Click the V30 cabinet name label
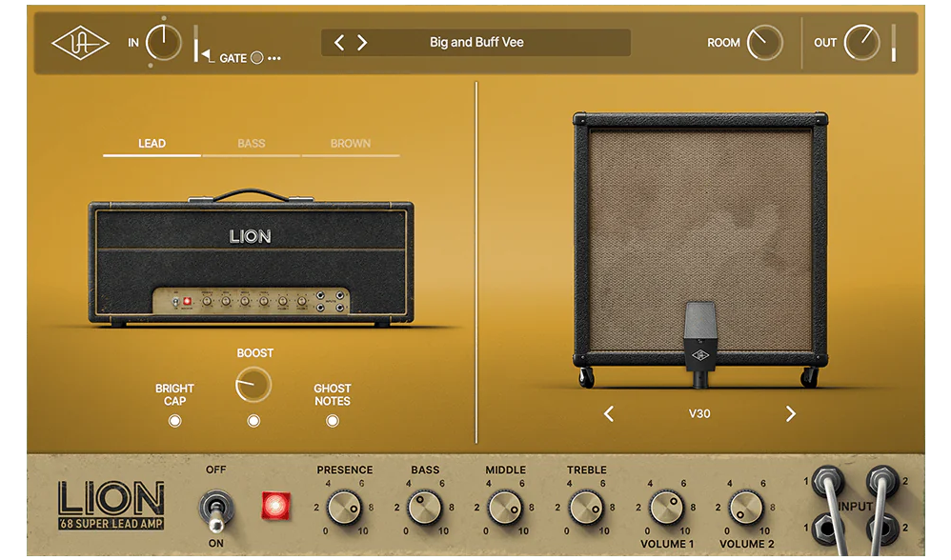Image resolution: width=951 pixels, height=560 pixels. 699,414
